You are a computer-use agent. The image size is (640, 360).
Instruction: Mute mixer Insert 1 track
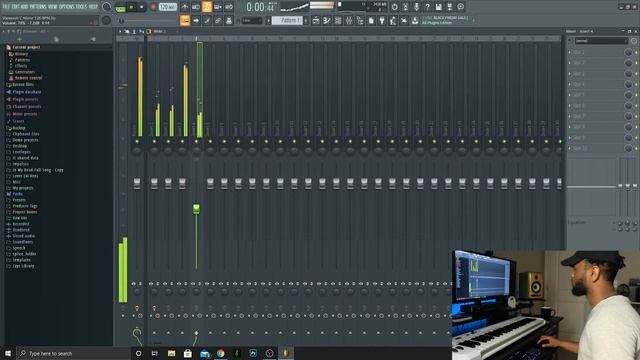[x=154, y=142]
